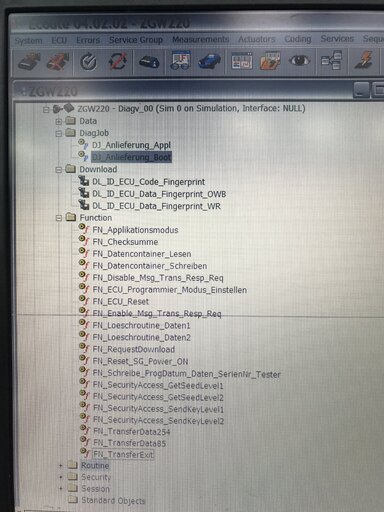Click the red lightning bolt toolbar icon
384x512 pixels.
click(364, 60)
